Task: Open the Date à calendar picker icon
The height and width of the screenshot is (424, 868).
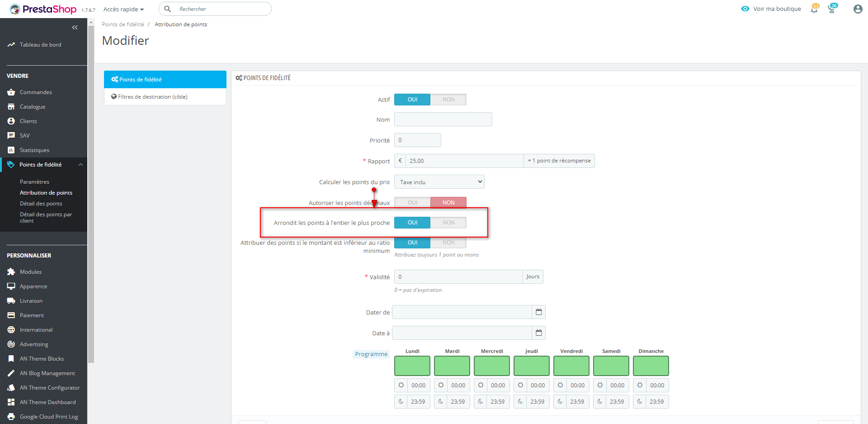Action: tap(538, 333)
